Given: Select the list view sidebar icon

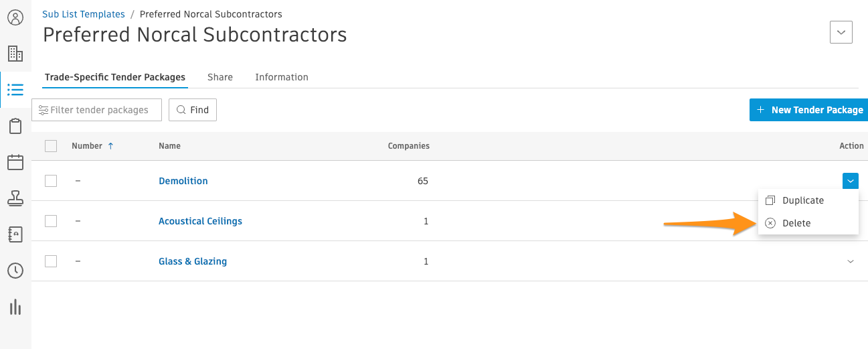Looking at the screenshot, I should (x=15, y=90).
